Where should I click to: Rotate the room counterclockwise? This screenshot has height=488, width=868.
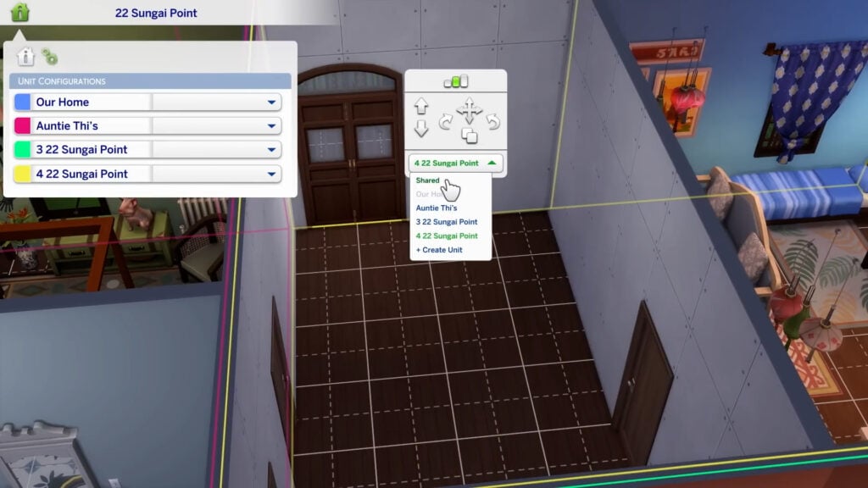pos(492,123)
